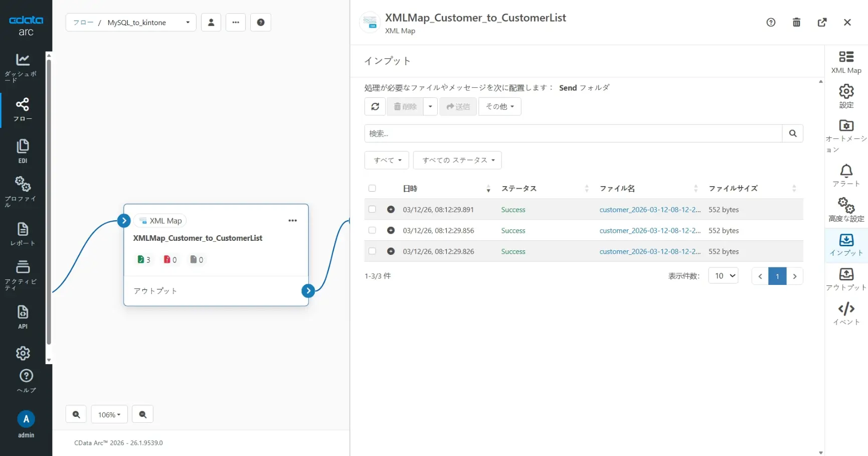Open the 106% zoom level dropdown
868x456 pixels.
109,414
